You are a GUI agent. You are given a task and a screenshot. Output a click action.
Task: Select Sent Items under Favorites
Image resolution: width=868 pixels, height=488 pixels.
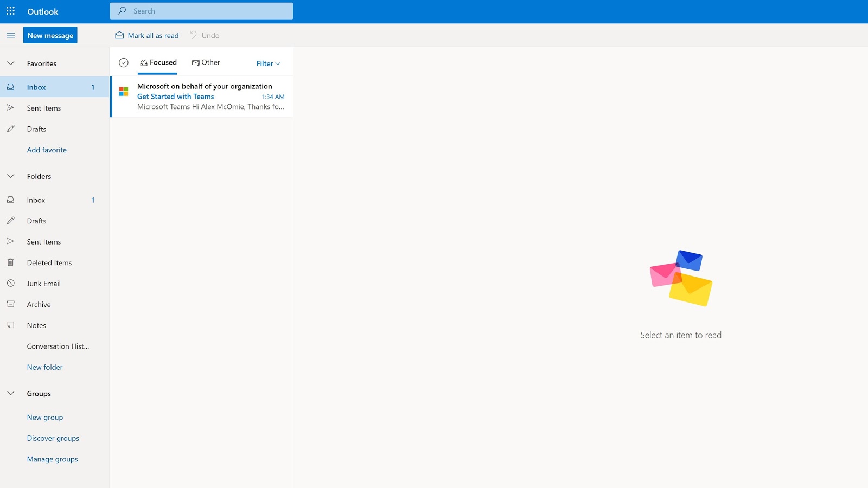click(55, 108)
